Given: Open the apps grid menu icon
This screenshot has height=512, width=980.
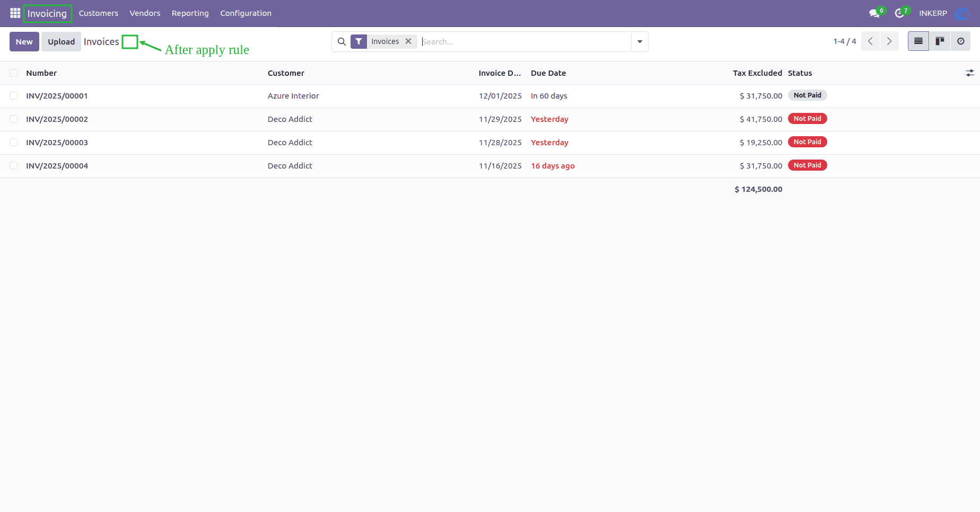Looking at the screenshot, I should pyautogui.click(x=15, y=13).
